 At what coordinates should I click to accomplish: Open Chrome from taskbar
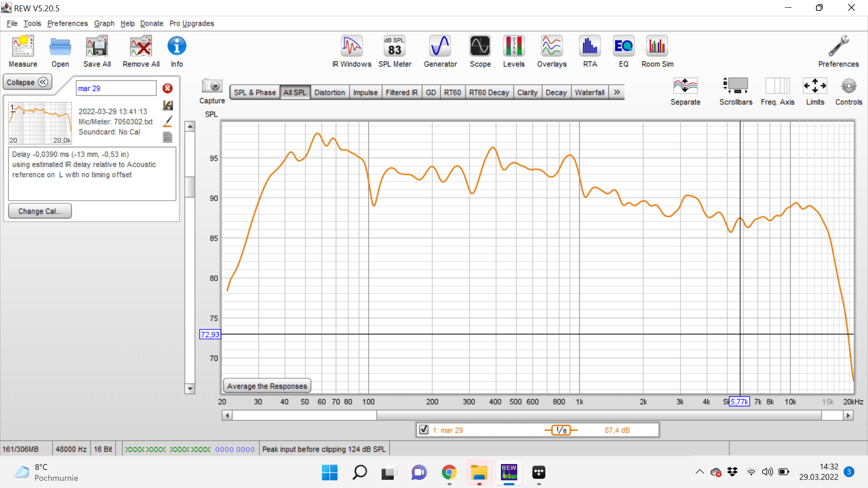tap(449, 472)
